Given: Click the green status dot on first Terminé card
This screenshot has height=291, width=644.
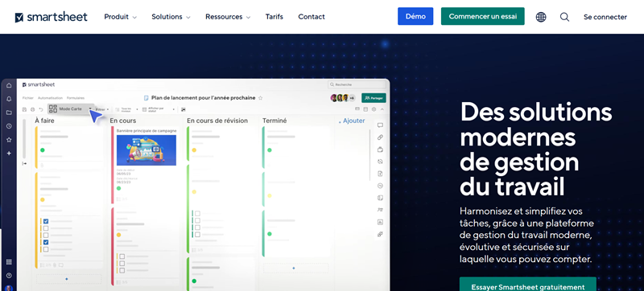Looking at the screenshot, I should tap(270, 150).
